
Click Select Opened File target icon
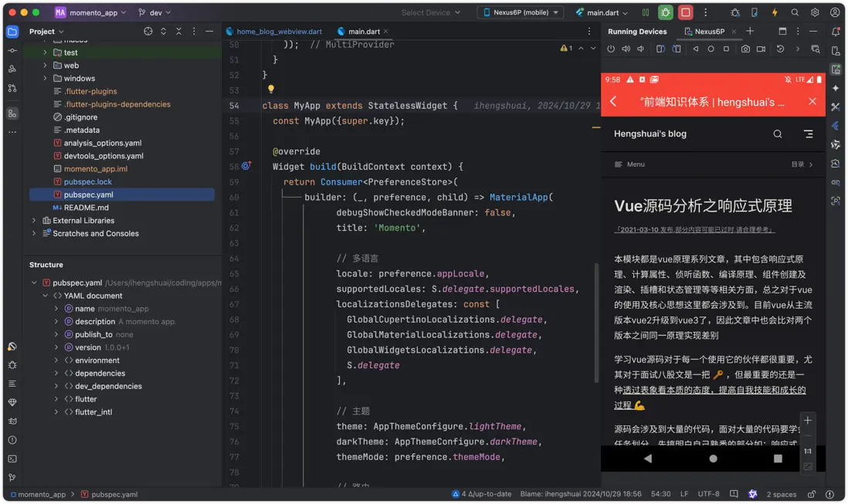[148, 31]
